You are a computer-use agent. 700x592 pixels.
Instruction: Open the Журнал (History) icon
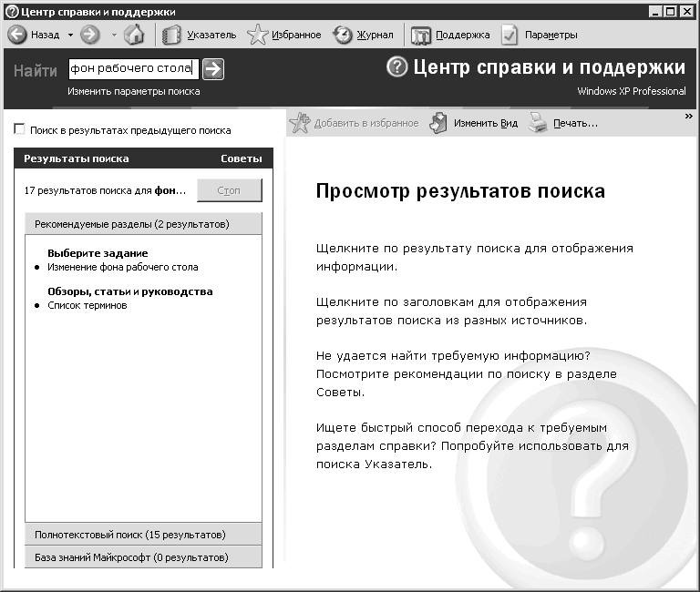point(344,36)
